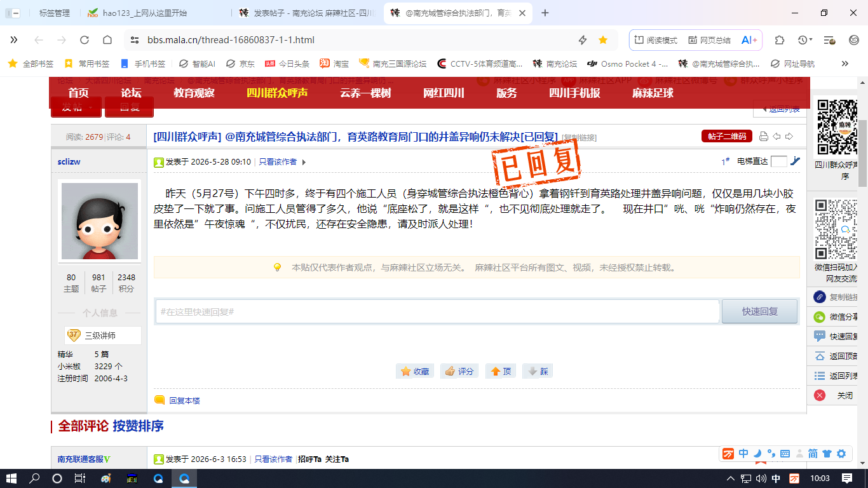
Task: Open 网址导航 bookmark
Action: click(792, 64)
